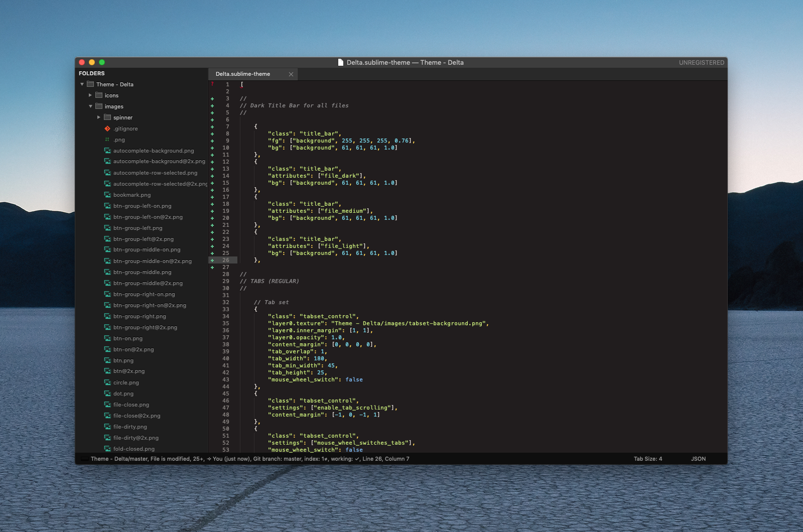Click the spinner folder icon
Screen dimensions: 803x532
pyautogui.click(x=107, y=117)
